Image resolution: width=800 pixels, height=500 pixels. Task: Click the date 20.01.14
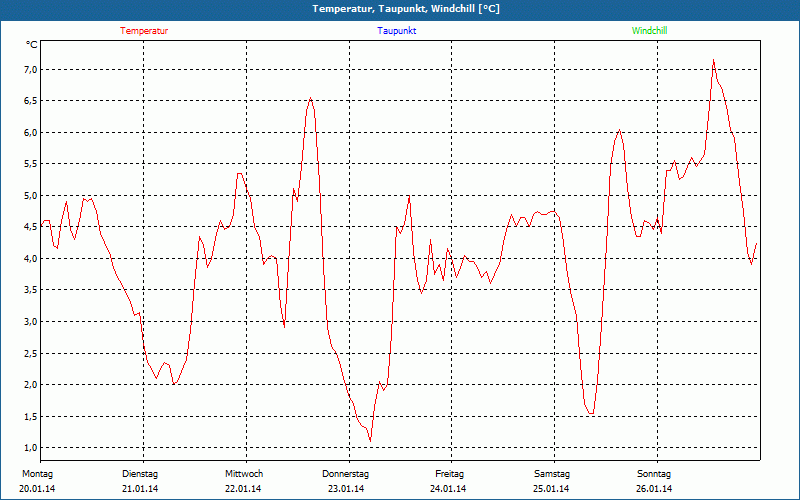tap(37, 489)
